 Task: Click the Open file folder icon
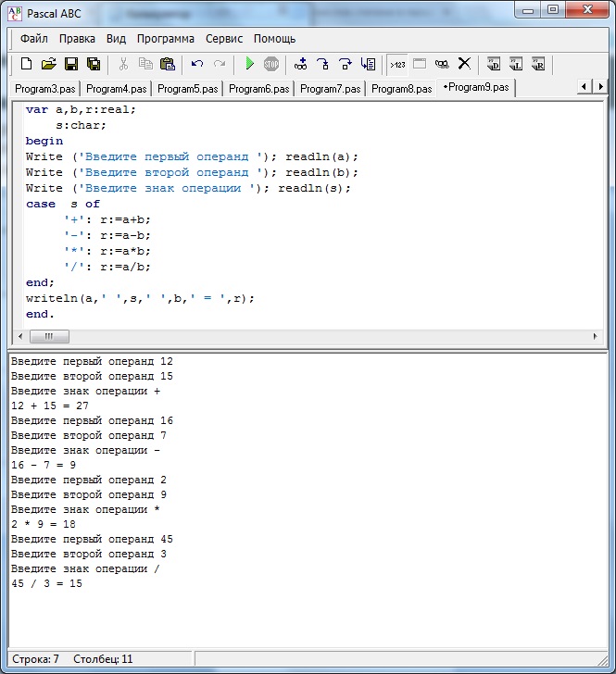[x=48, y=64]
